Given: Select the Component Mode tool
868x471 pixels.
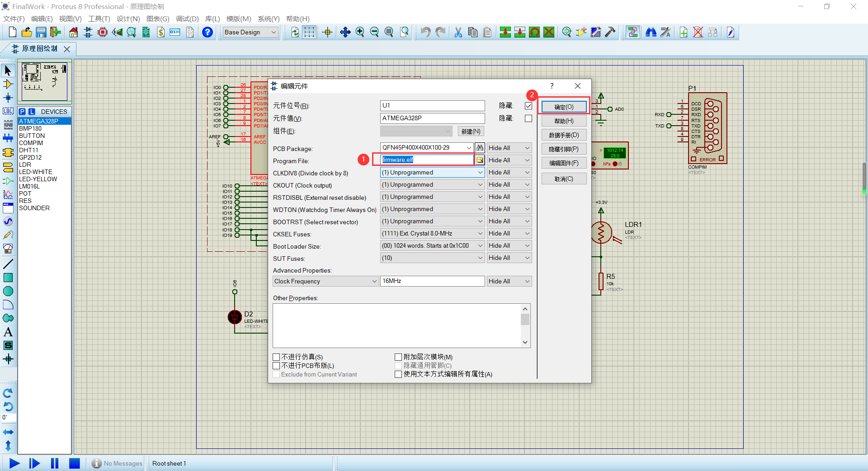Looking at the screenshot, I should (8, 84).
